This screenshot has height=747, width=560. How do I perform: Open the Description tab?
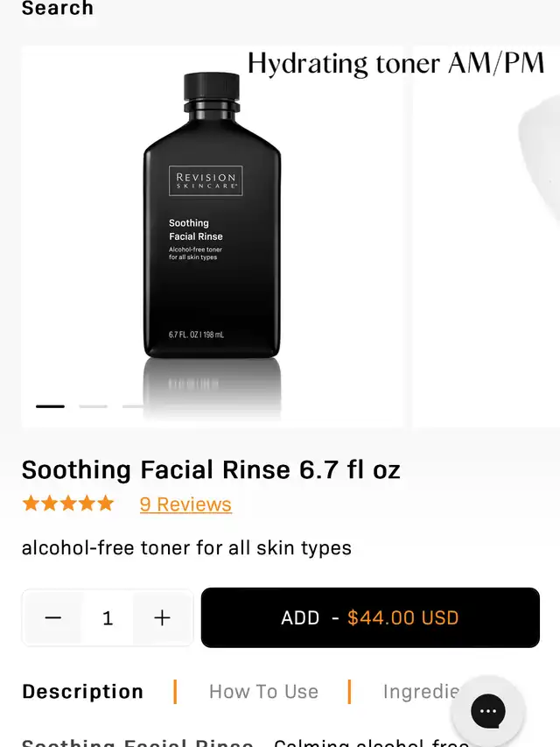[x=82, y=692]
